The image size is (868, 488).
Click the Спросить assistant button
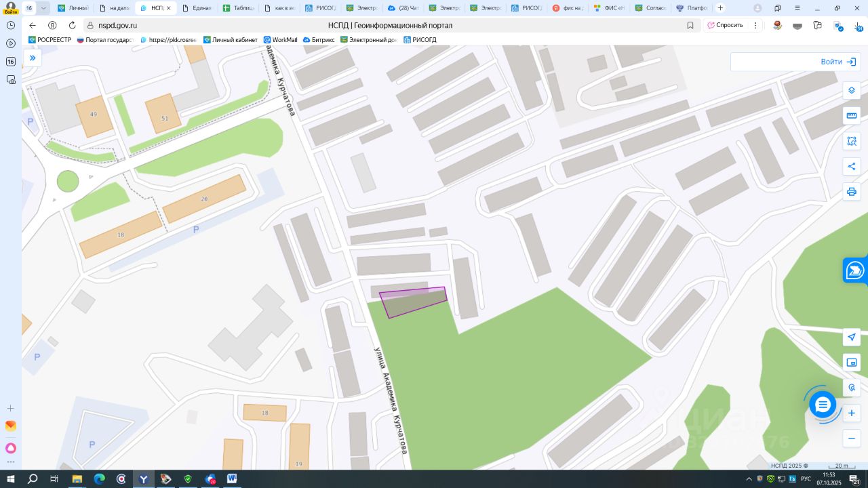(725, 25)
